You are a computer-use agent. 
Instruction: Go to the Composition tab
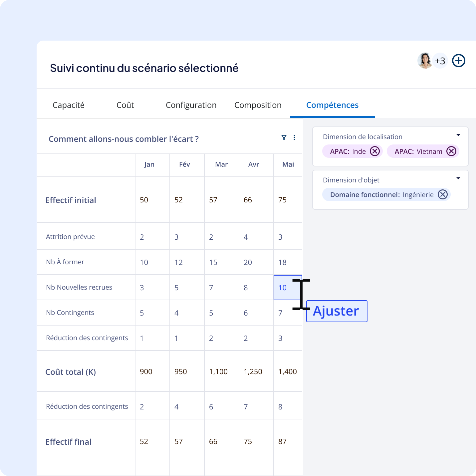pyautogui.click(x=258, y=105)
